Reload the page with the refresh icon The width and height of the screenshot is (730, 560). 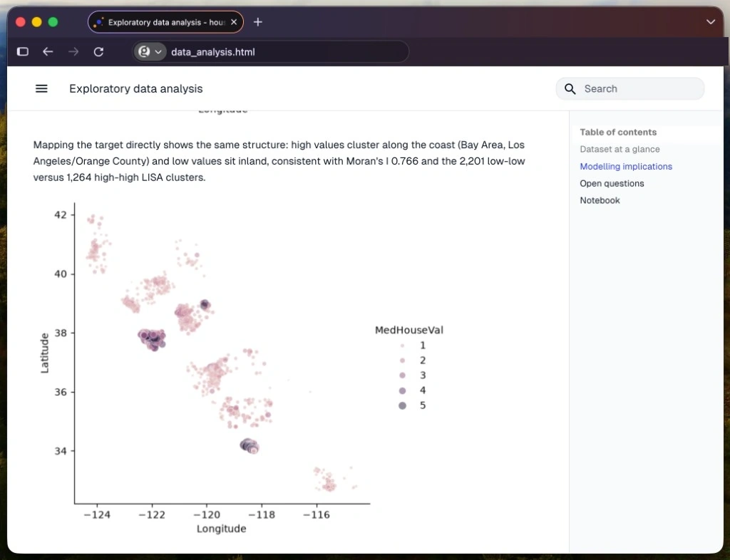pyautogui.click(x=98, y=51)
